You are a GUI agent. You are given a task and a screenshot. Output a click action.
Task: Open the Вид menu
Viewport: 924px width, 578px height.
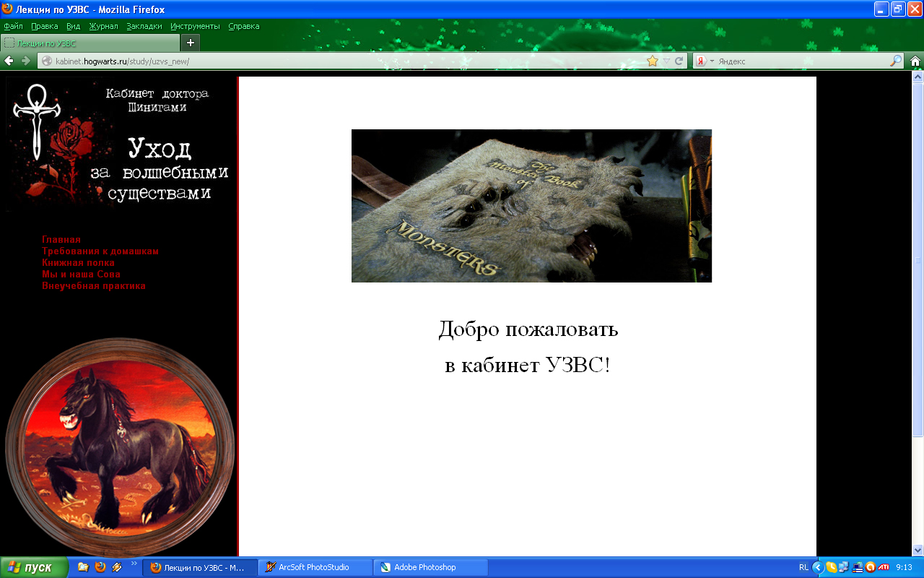(73, 26)
